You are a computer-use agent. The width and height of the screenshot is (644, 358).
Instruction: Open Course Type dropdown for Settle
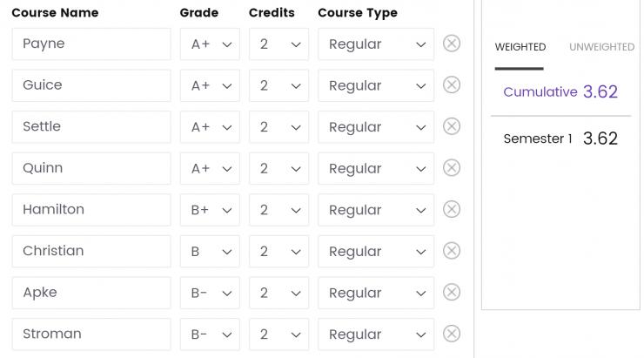click(376, 127)
